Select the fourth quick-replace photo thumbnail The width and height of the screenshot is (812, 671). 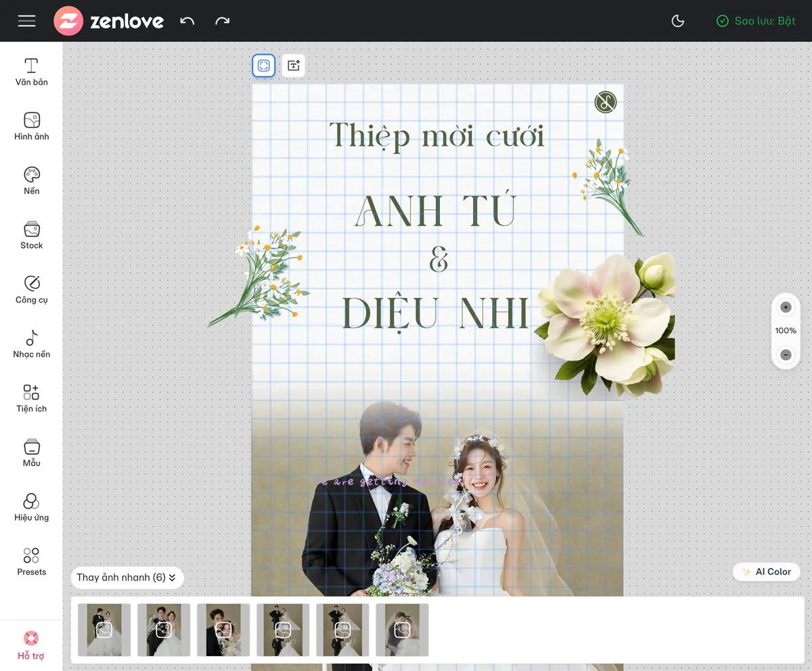(283, 630)
